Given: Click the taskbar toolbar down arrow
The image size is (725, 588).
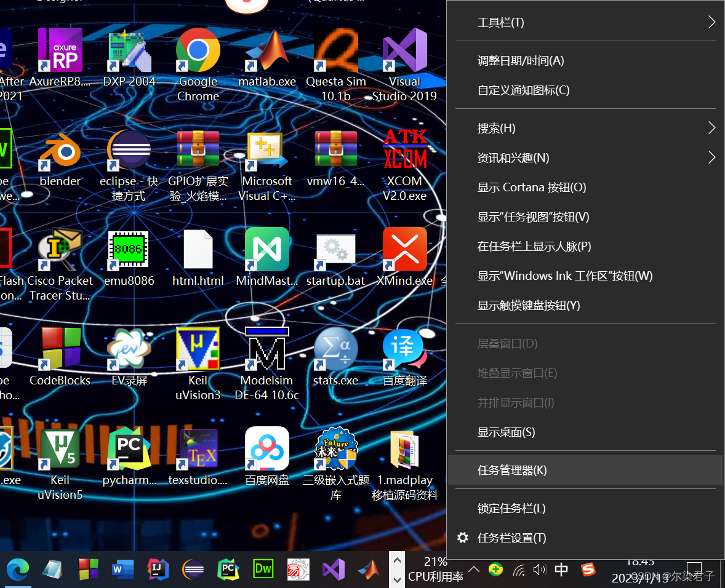Looking at the screenshot, I should point(397,579).
